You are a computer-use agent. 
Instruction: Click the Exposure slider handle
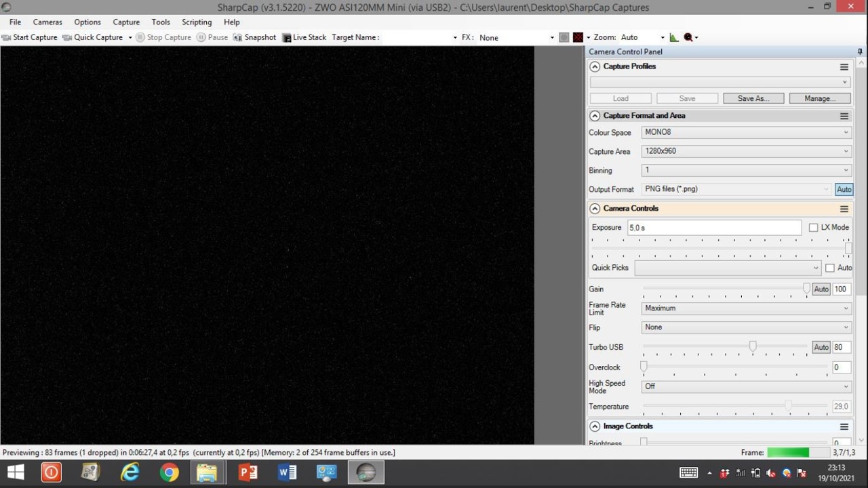(x=848, y=248)
